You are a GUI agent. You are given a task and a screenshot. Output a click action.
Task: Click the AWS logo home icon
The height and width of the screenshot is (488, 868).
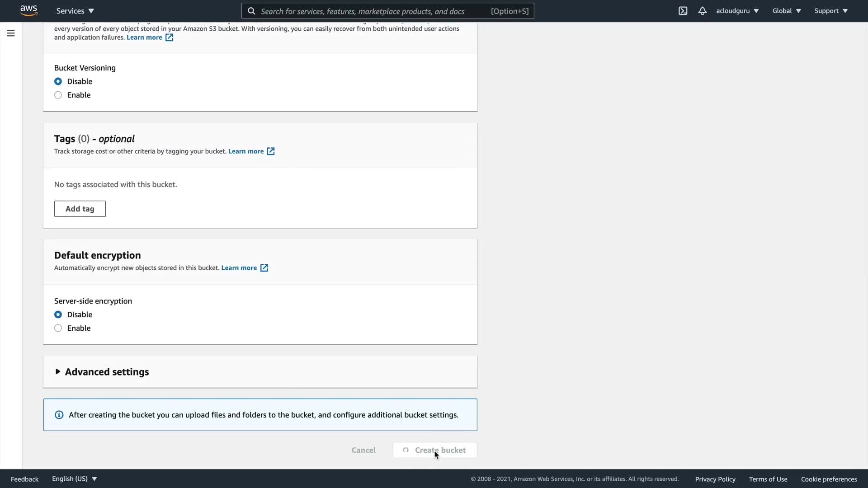coord(28,10)
